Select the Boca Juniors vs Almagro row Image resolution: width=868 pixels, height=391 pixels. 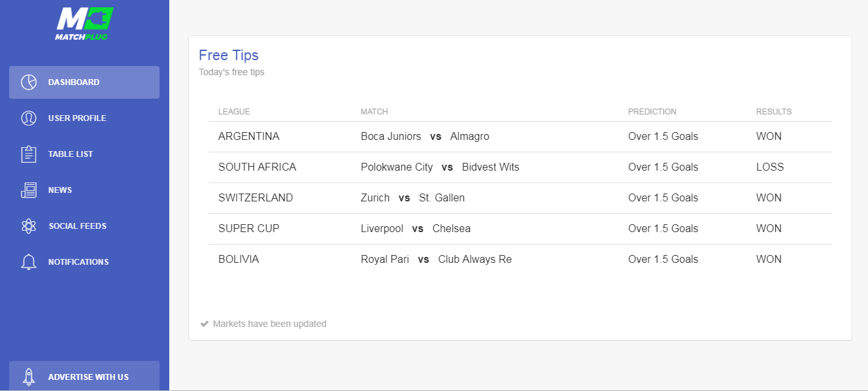click(x=520, y=137)
